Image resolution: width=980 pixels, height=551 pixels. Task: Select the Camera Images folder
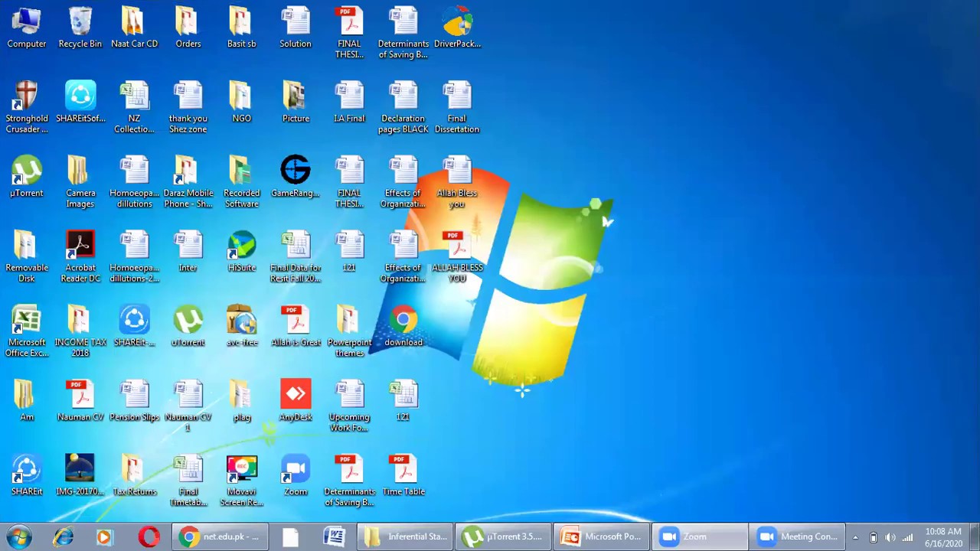pyautogui.click(x=80, y=182)
